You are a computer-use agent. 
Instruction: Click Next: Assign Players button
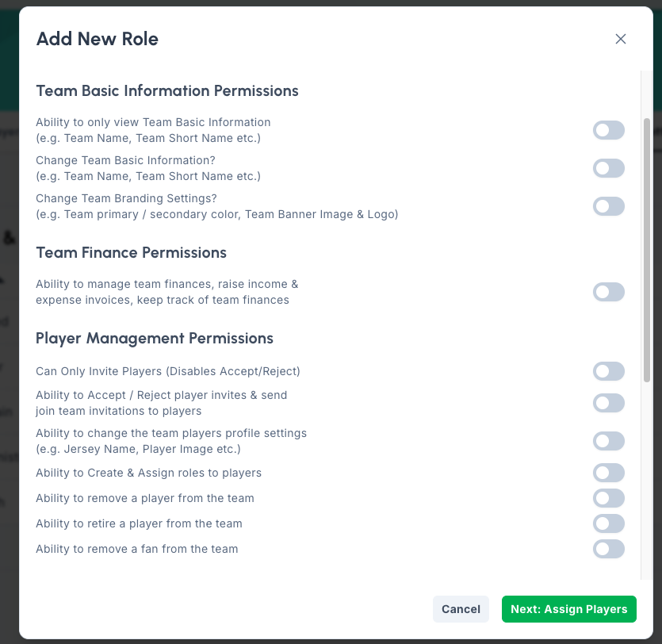[568, 609]
